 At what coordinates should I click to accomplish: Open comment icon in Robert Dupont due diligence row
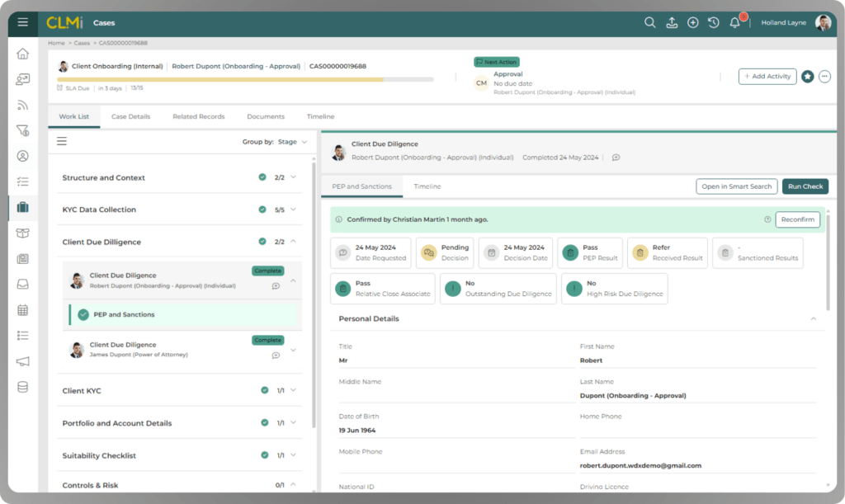276,286
